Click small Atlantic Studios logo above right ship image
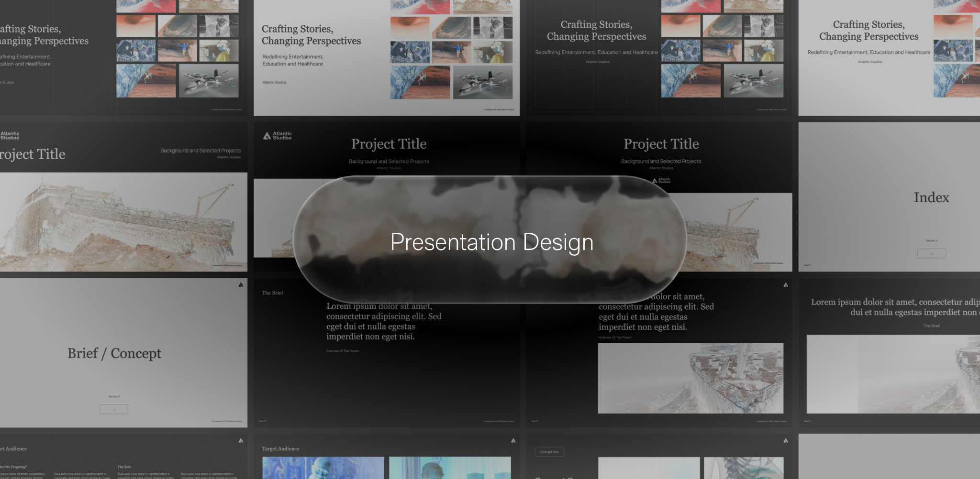 [x=661, y=181]
